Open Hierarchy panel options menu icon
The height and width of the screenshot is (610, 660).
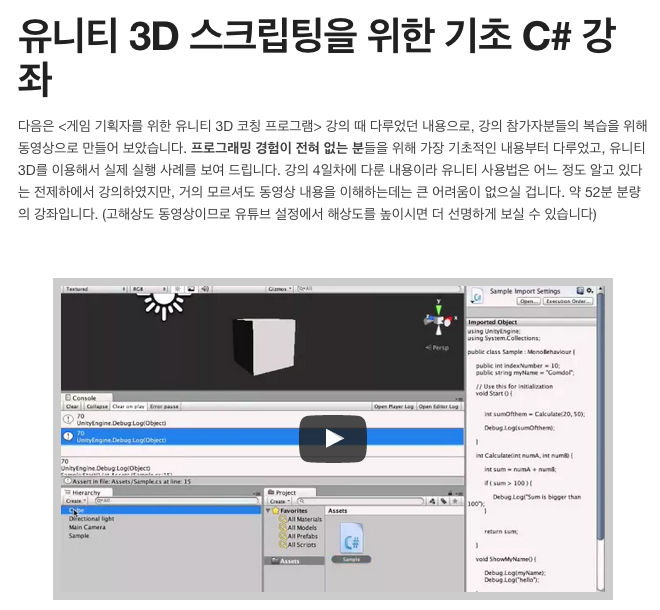[x=256, y=493]
